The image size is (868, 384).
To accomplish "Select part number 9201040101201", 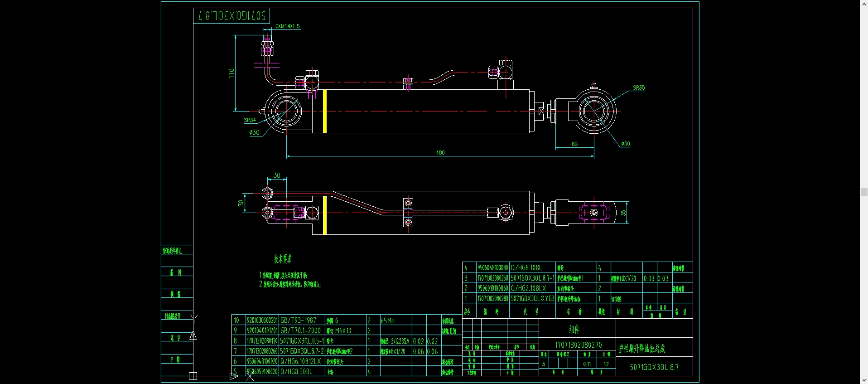I will [x=262, y=331].
